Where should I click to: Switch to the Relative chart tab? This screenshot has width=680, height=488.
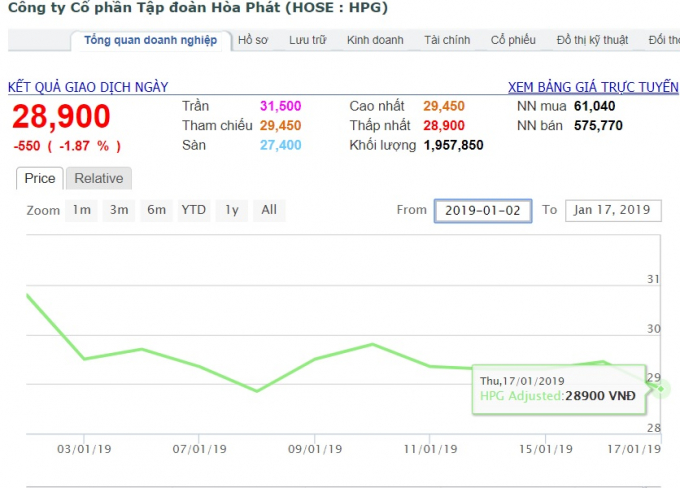tap(99, 178)
